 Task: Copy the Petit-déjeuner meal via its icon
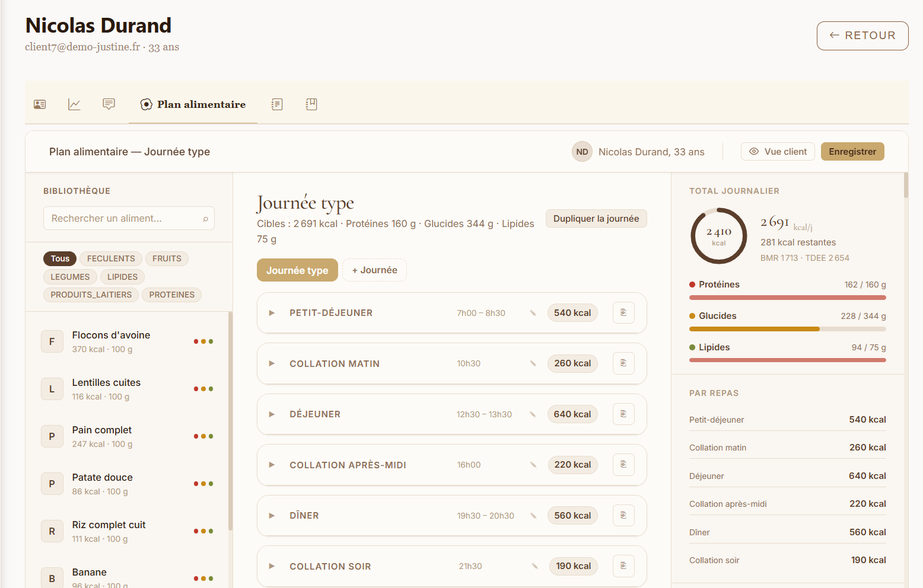click(623, 312)
